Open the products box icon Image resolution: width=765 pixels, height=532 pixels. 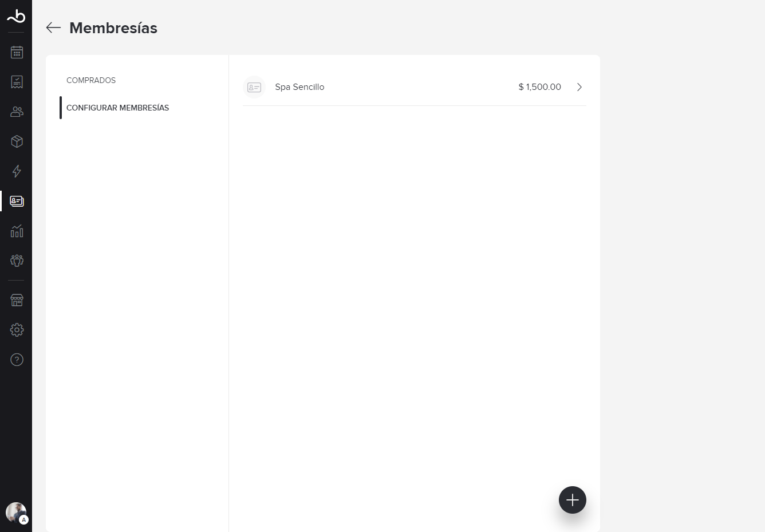point(17,141)
